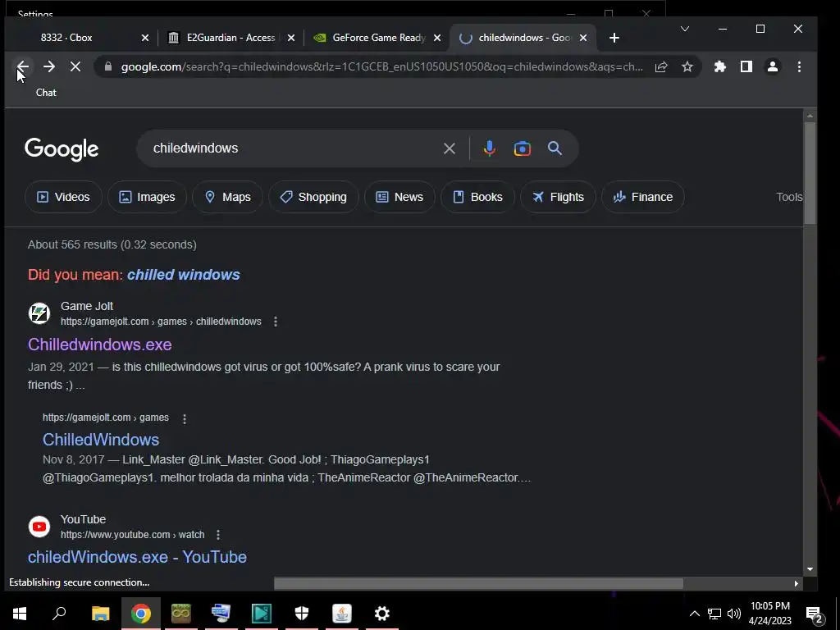Switch to the GeForce Game Ready tab
This screenshot has height=630, width=840.
tap(377, 38)
